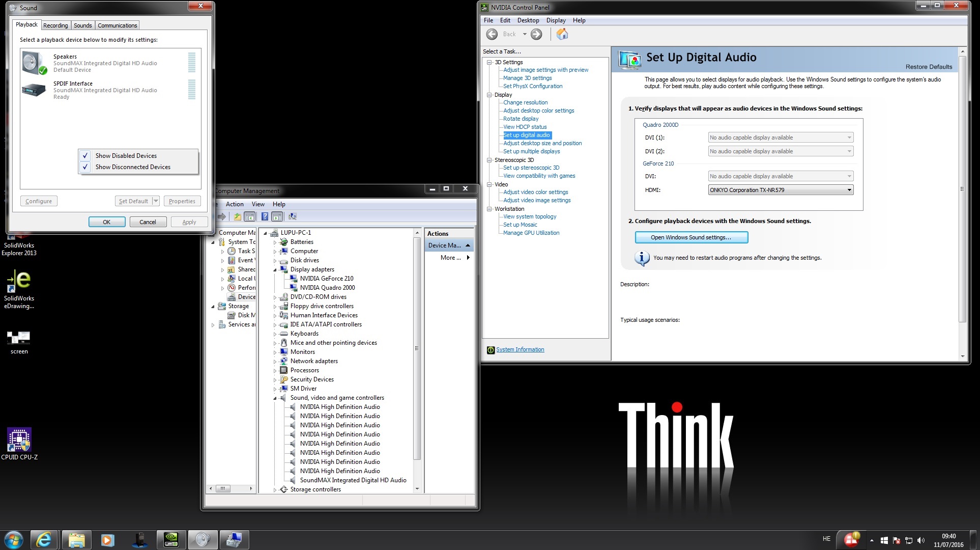Click the Forward arrow in NVIDIA Control Panel
Screen dimensions: 980x550
coord(536,34)
